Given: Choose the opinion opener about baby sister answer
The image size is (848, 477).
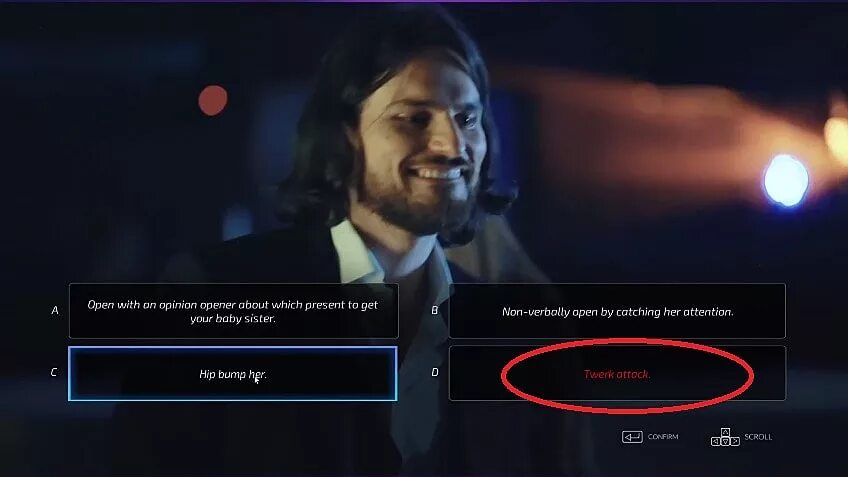Looking at the screenshot, I should click(x=233, y=311).
